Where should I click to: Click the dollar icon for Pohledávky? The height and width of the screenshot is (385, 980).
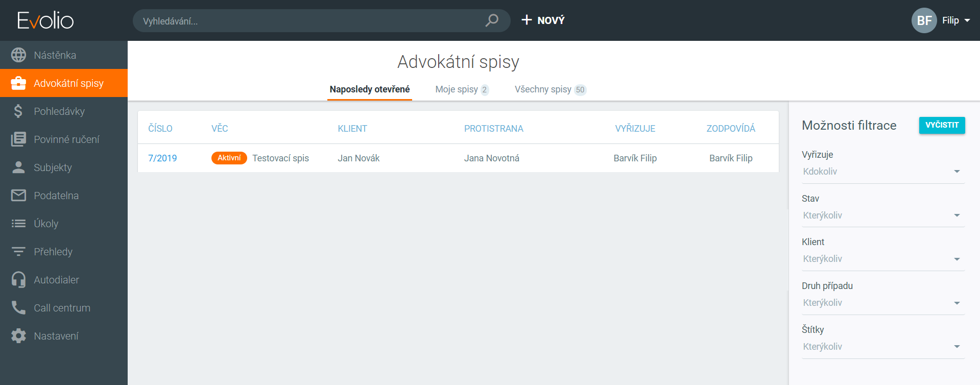tap(18, 111)
